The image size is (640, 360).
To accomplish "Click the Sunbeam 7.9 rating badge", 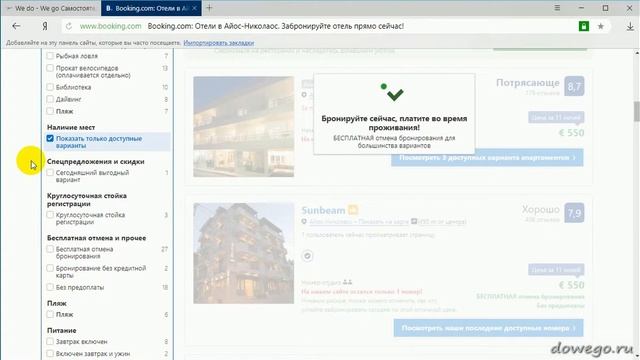I will coord(574,213).
